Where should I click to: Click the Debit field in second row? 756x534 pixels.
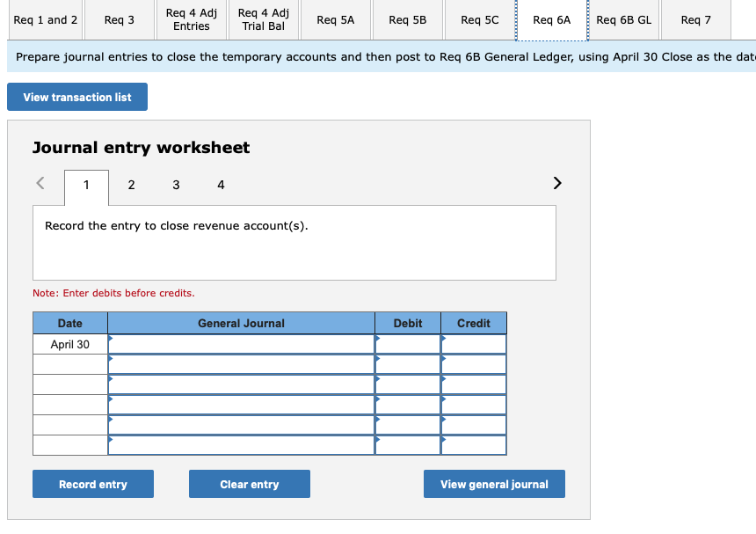click(x=408, y=365)
